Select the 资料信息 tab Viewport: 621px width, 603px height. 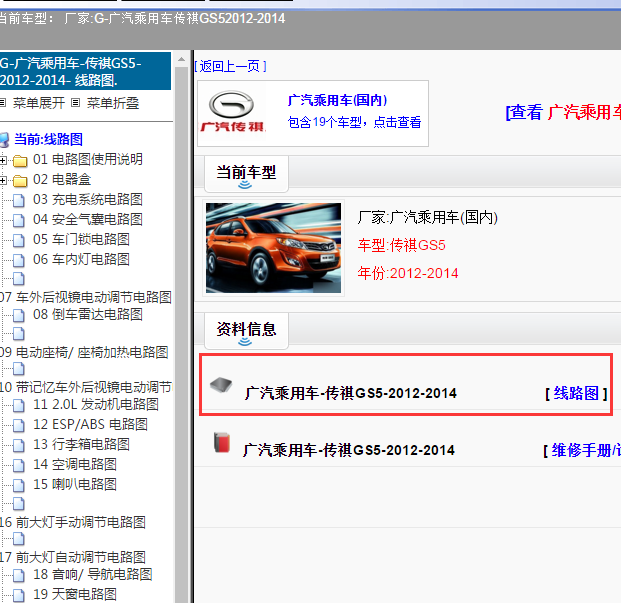[x=246, y=331]
